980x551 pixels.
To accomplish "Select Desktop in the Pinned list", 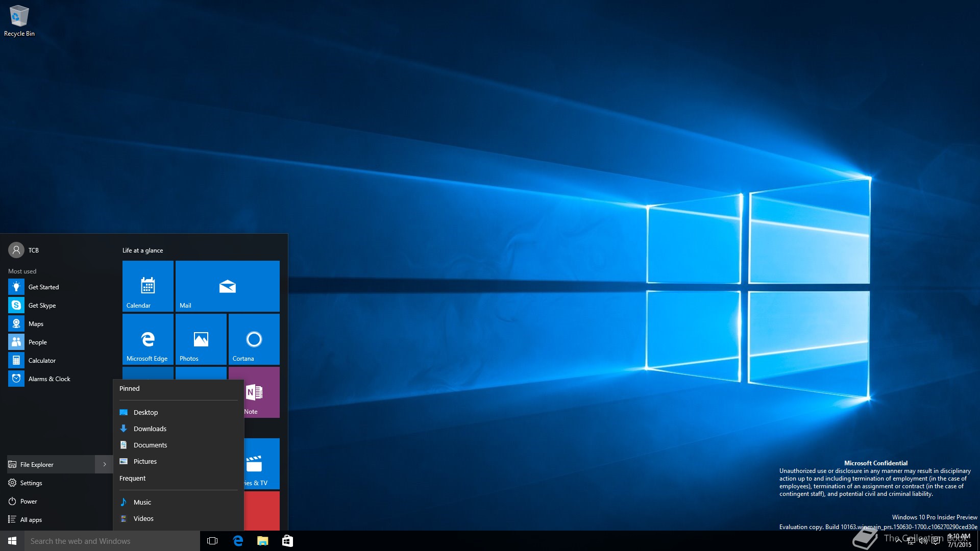I will pos(178,412).
